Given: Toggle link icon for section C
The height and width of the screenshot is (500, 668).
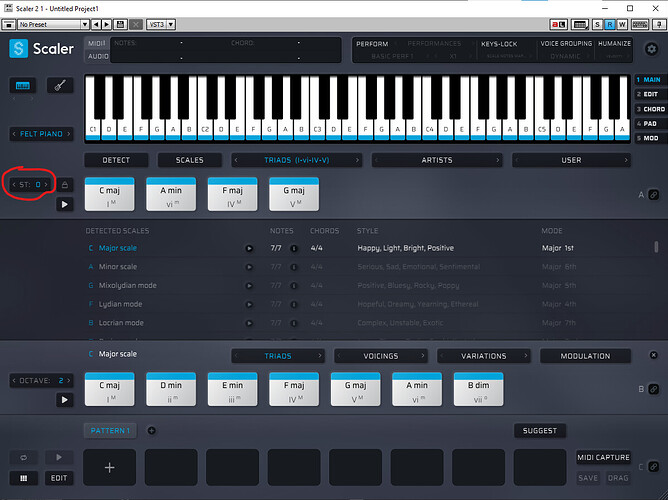Looking at the screenshot, I should (x=654, y=467).
